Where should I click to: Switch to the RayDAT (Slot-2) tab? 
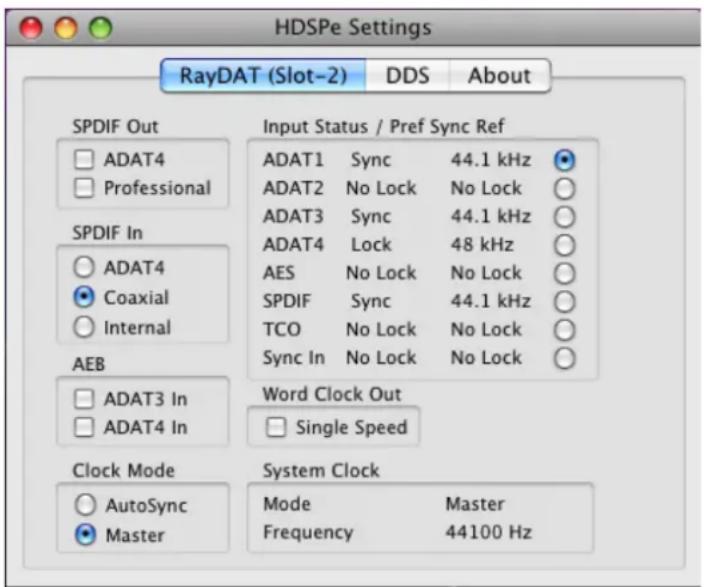coord(264,75)
